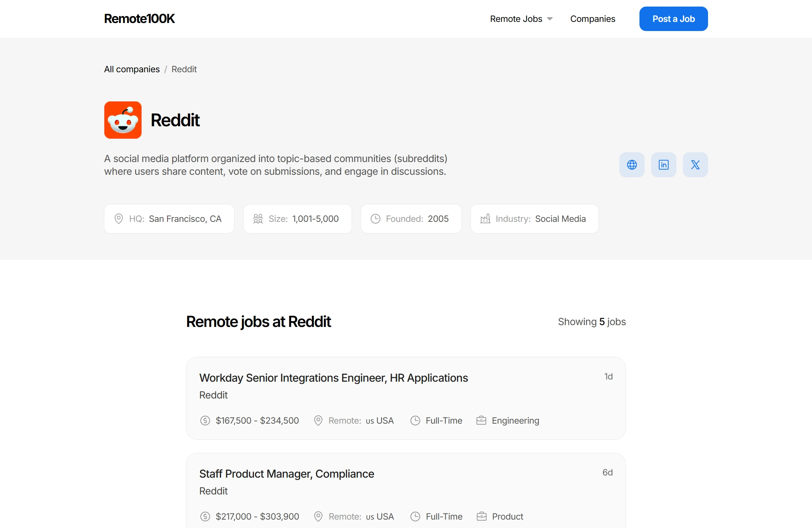
Task: Click the Remote Jobs dropdown arrow
Action: [x=550, y=19]
